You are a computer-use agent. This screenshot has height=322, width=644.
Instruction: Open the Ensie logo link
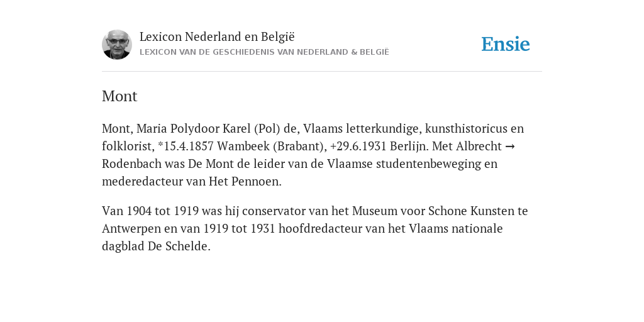(506, 44)
